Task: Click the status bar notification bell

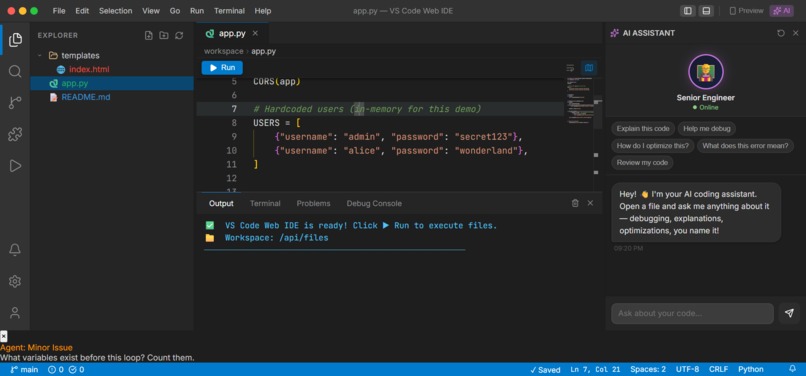Action: pos(792,369)
